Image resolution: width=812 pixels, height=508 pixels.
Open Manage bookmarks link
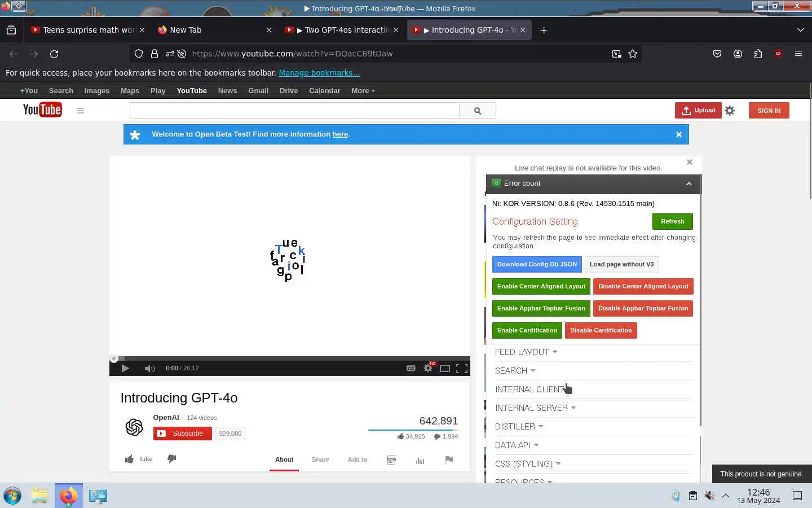tap(319, 73)
